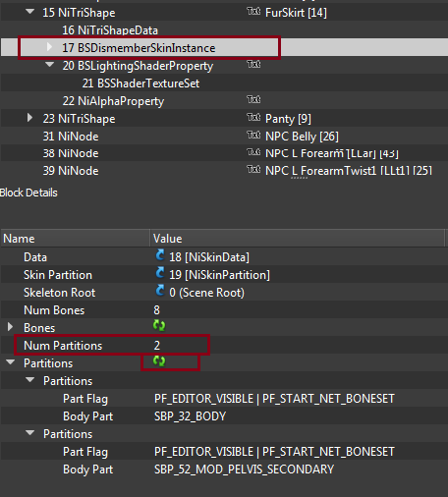This screenshot has width=448, height=497.
Task: Click the green refresh icon on Partitions row
Action: [159, 361]
